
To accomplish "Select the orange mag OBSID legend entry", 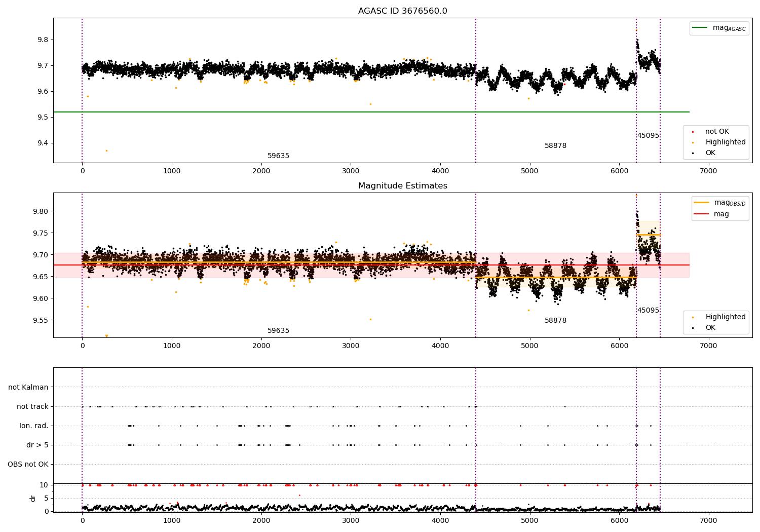I will click(x=720, y=203).
